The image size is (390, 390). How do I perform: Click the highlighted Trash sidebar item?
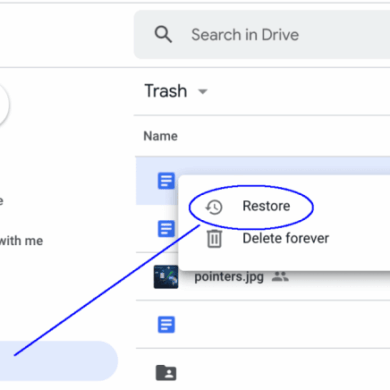pos(59,361)
